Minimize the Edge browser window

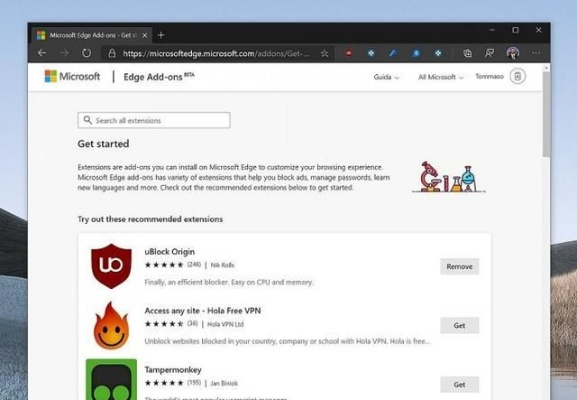click(492, 30)
